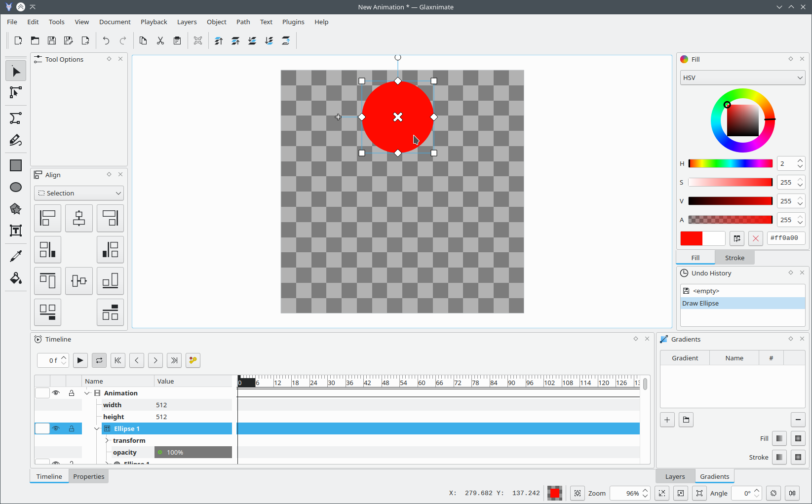Increase the Angle spinbox value
The width and height of the screenshot is (812, 504).
tap(757, 490)
